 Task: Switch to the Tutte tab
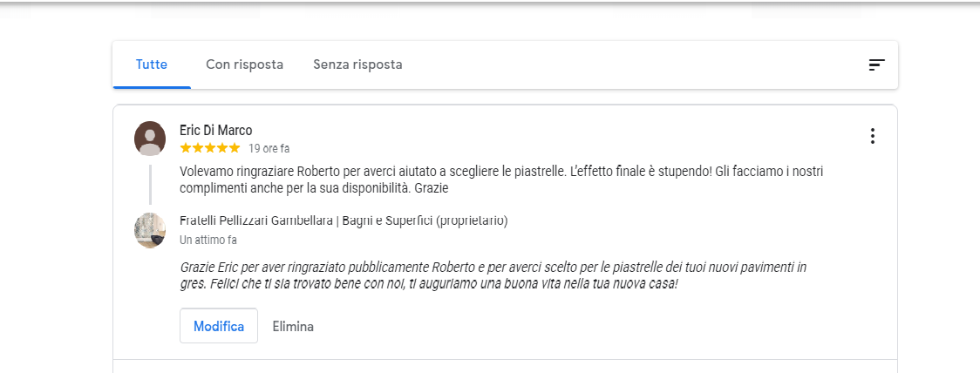click(x=151, y=64)
